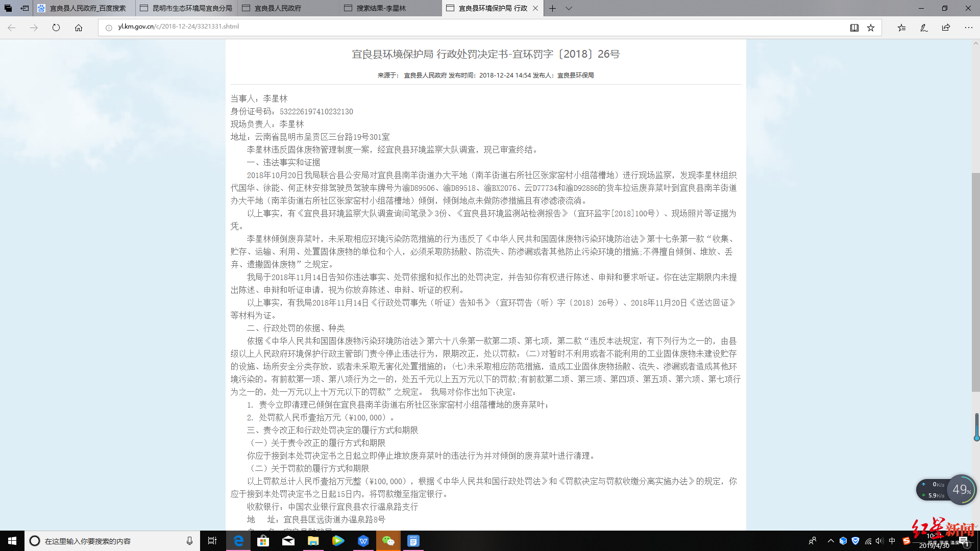This screenshot has height=551, width=980.
Task: Set these tabs aside
Action: point(24,8)
